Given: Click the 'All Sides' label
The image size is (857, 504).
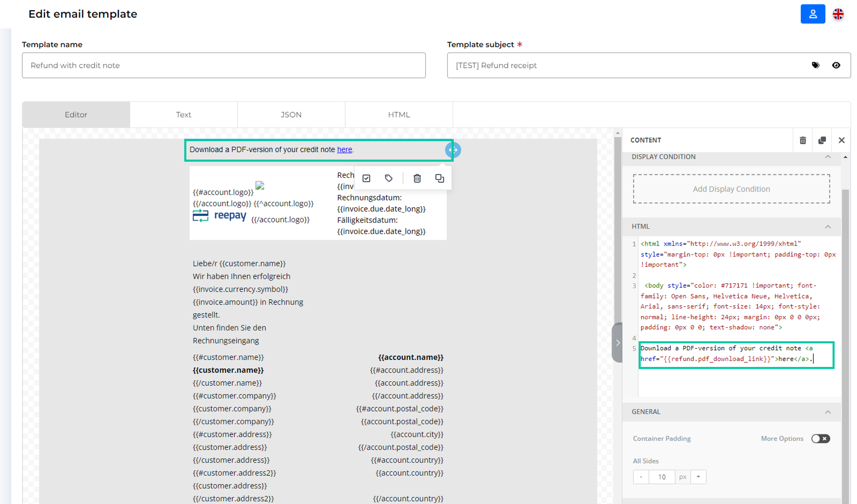Looking at the screenshot, I should (x=645, y=461).
